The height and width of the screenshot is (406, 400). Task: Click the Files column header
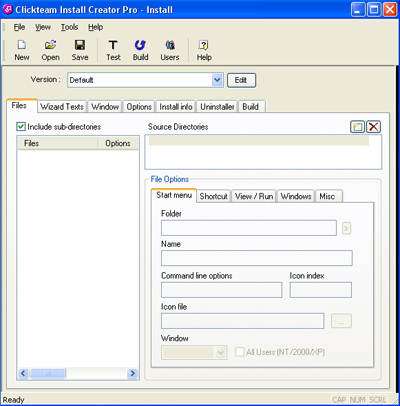(x=57, y=143)
